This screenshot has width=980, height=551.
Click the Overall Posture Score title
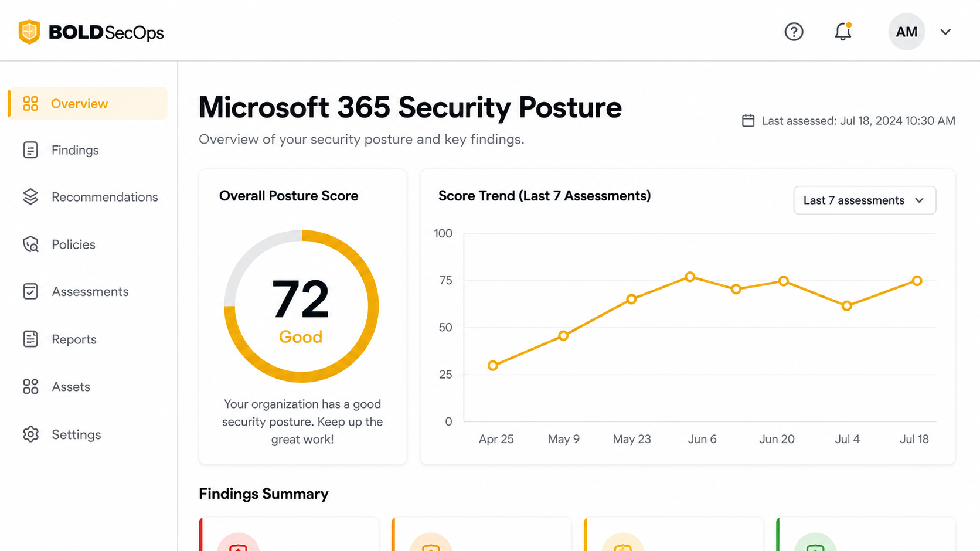(288, 196)
